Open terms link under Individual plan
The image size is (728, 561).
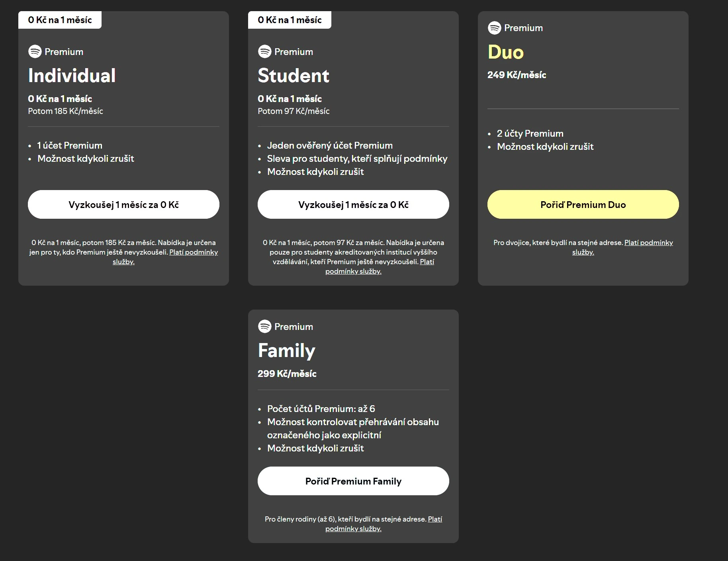click(x=194, y=252)
